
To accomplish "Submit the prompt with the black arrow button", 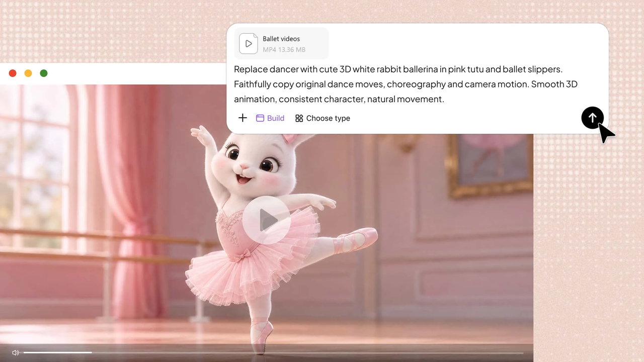I will [x=592, y=118].
